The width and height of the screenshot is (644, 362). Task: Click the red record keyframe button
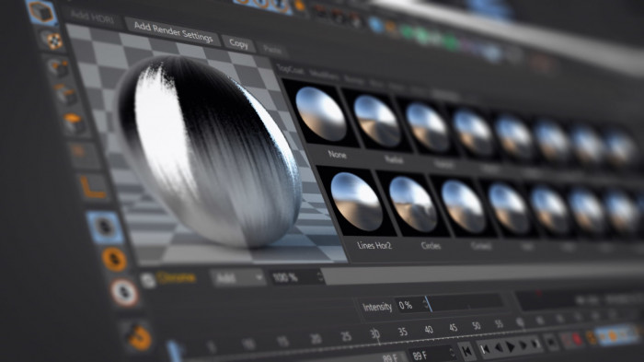point(577,339)
